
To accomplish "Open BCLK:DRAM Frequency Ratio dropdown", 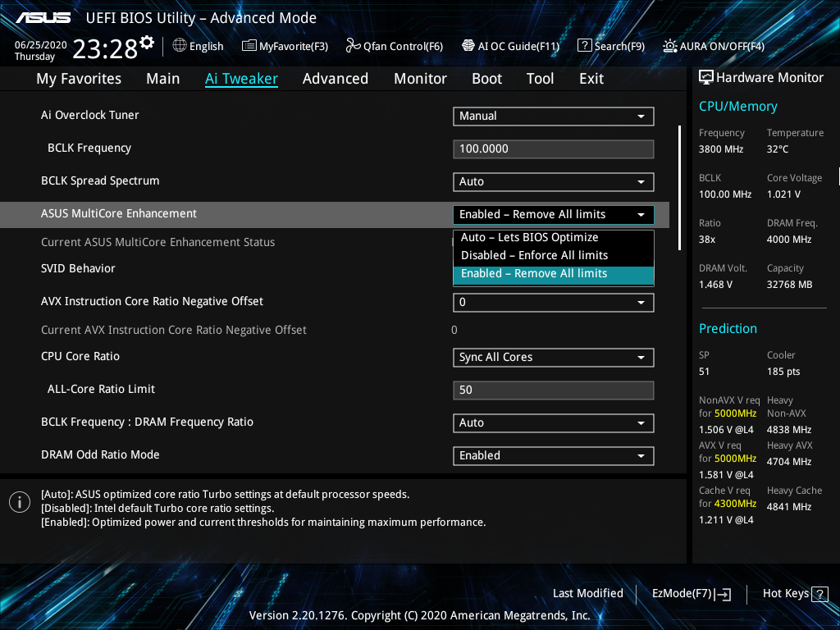I will pos(554,422).
